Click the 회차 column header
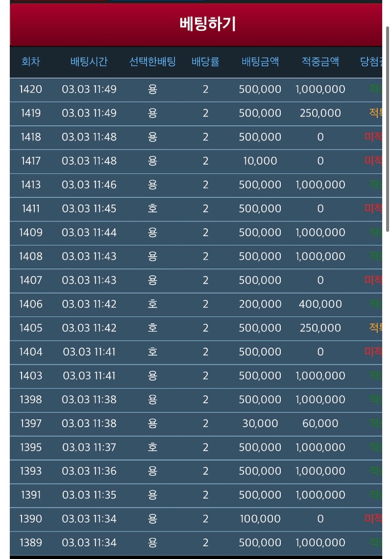Image resolution: width=392 pixels, height=559 pixels. [31, 62]
